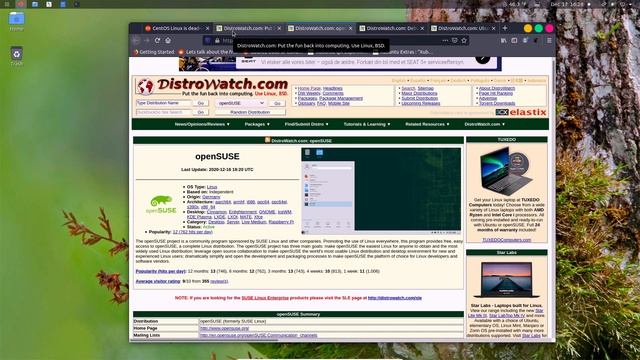The width and height of the screenshot is (640, 360).
Task: Click the openSUSE desktop screenshot thumbnail
Action: click(381, 191)
